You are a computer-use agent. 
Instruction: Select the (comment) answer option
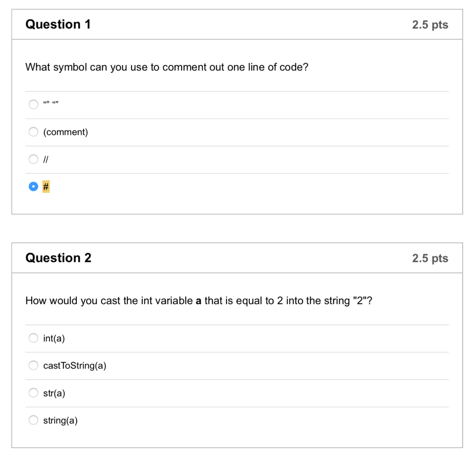(33, 131)
